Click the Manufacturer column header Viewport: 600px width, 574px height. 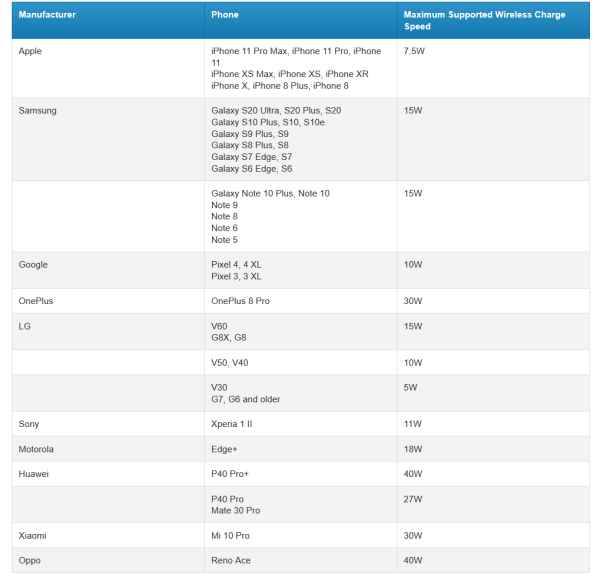tap(108, 20)
